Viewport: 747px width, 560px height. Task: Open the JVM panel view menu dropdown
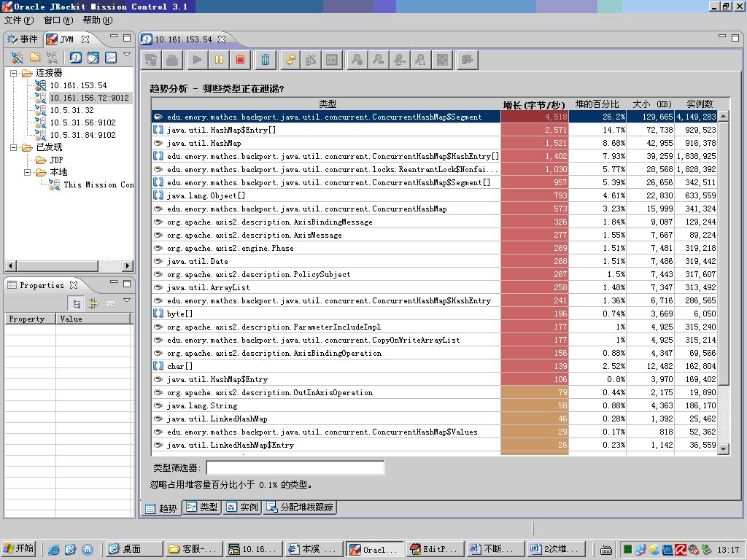(x=127, y=55)
